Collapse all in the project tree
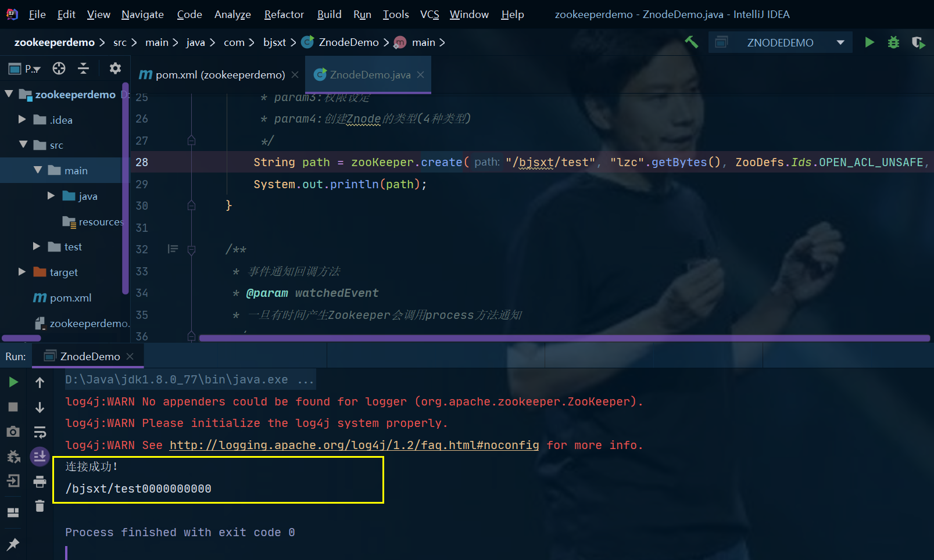 pyautogui.click(x=84, y=69)
